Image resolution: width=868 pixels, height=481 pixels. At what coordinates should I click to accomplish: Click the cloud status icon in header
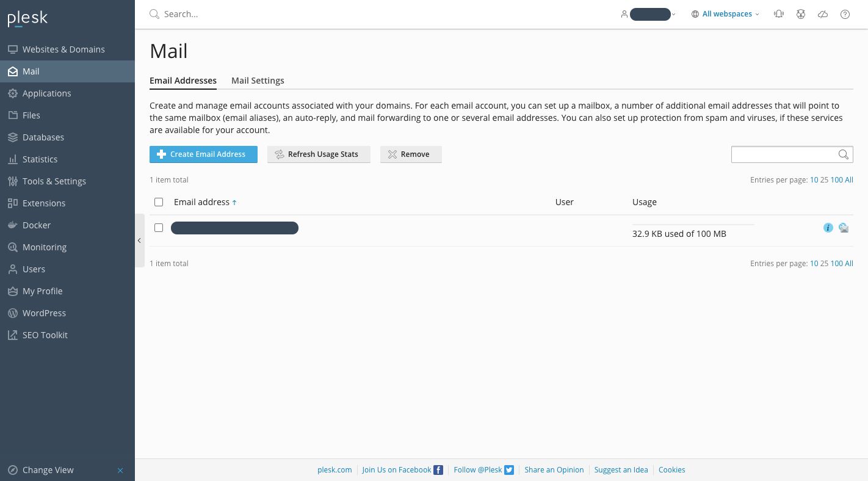click(x=823, y=14)
